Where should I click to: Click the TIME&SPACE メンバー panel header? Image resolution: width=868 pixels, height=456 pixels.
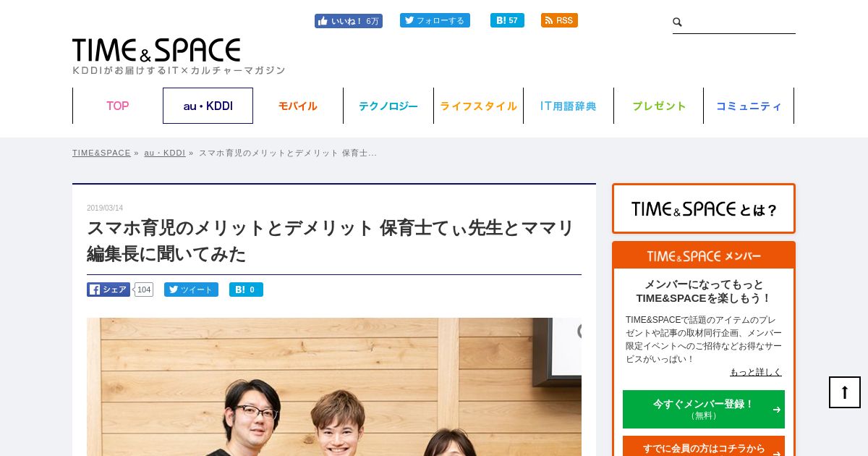pos(704,256)
